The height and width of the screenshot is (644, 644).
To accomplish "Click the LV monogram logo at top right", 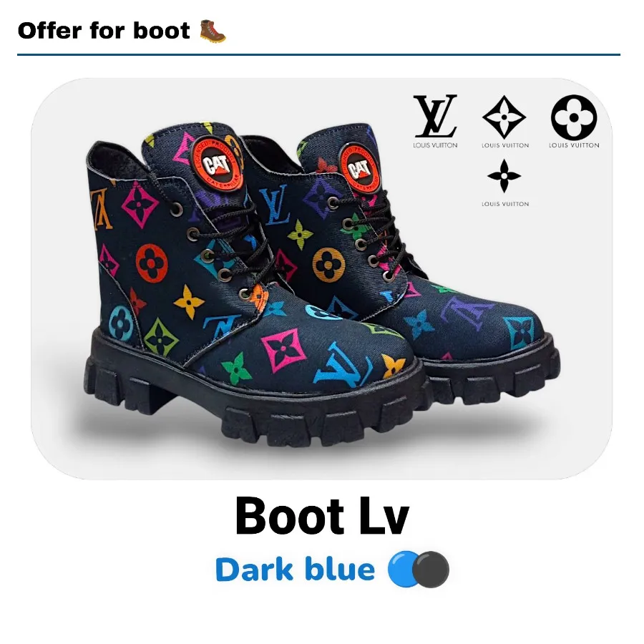I will coord(435,116).
